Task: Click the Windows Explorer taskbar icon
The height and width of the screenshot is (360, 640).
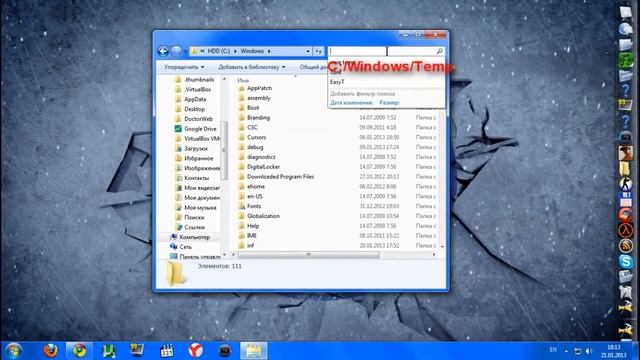Action: [x=253, y=351]
